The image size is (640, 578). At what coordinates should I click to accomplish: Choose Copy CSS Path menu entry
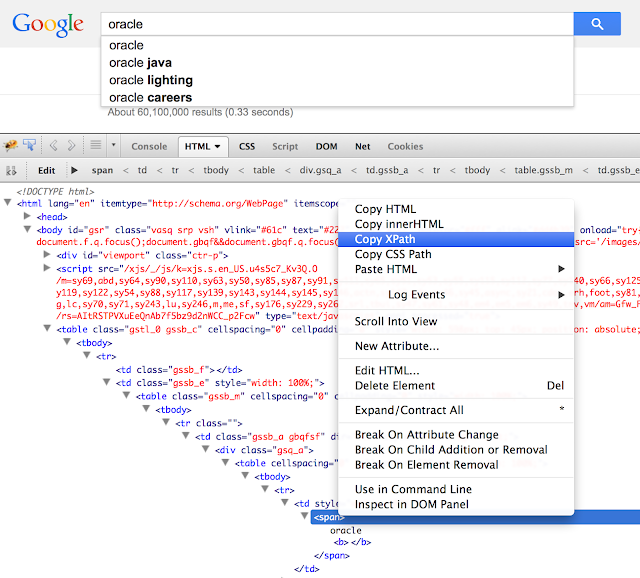(456, 254)
